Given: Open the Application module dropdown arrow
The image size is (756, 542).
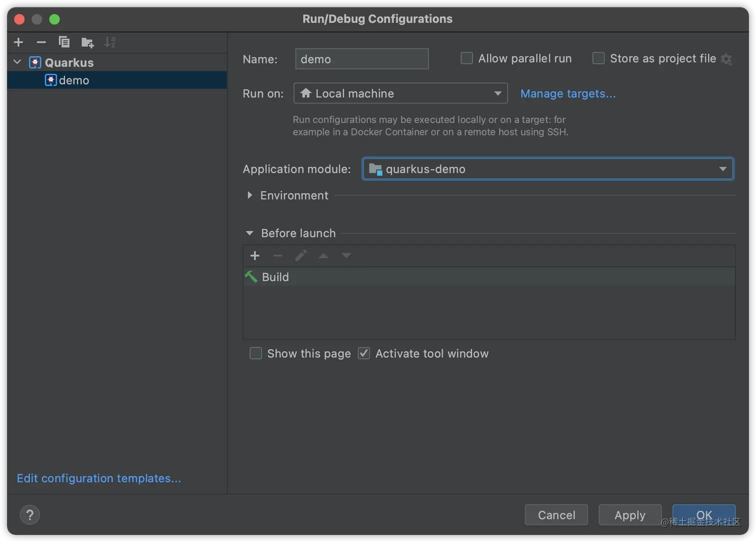Looking at the screenshot, I should [722, 169].
